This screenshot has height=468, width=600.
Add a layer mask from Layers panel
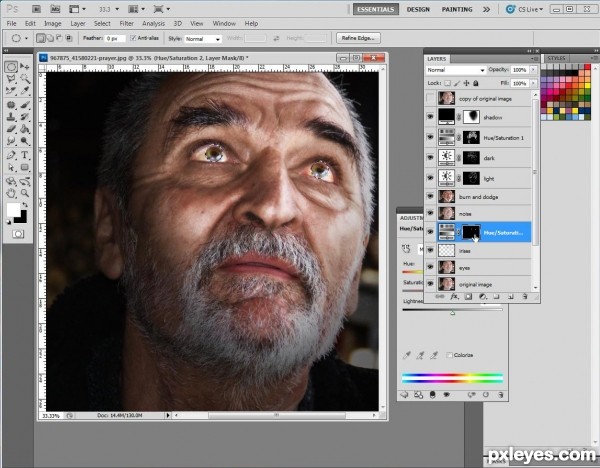pyautogui.click(x=468, y=297)
